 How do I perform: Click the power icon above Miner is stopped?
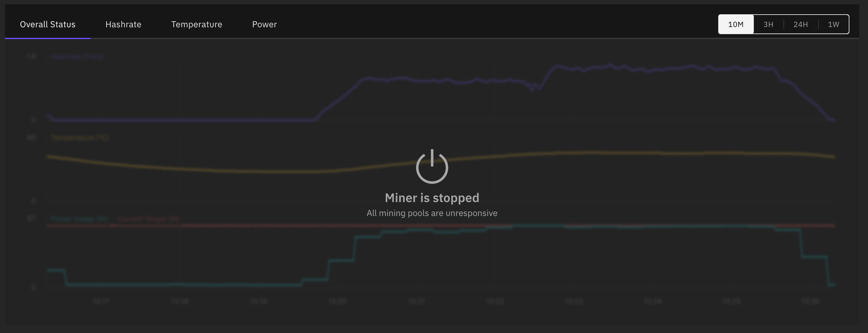tap(432, 166)
